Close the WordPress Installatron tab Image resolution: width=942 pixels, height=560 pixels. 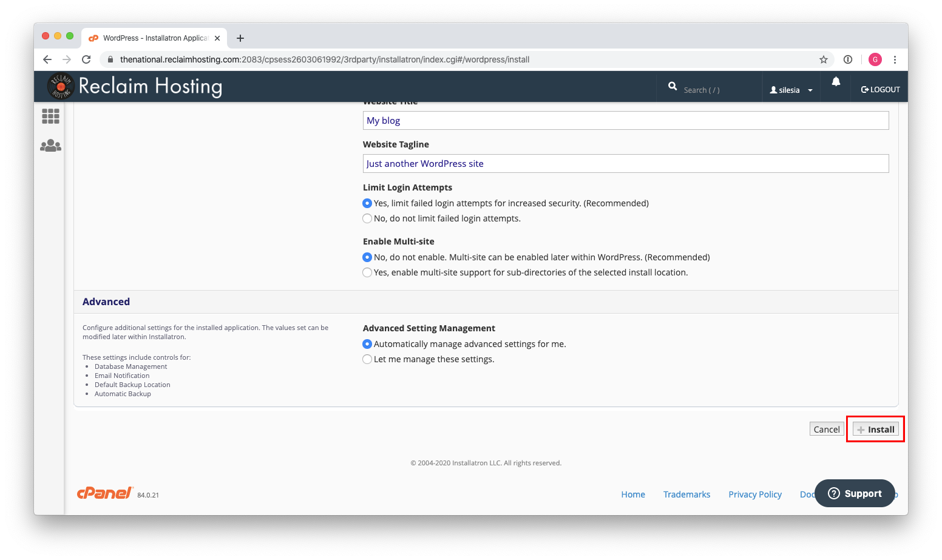click(217, 38)
